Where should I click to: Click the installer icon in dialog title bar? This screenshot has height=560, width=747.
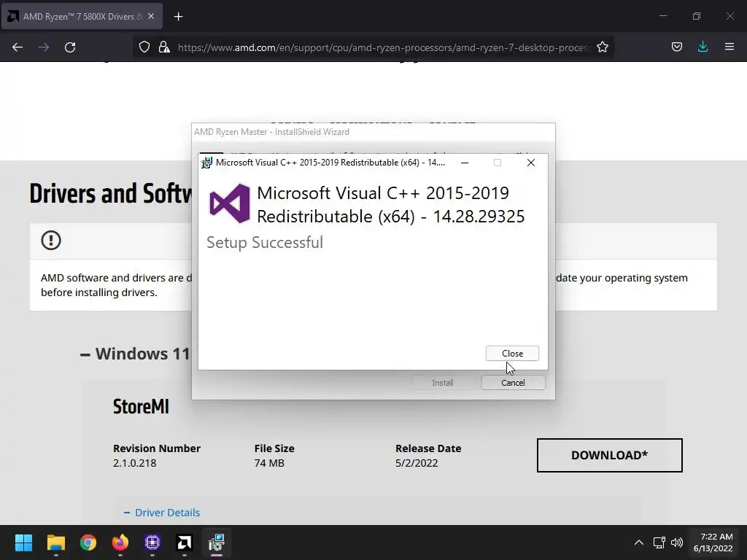pyautogui.click(x=206, y=163)
